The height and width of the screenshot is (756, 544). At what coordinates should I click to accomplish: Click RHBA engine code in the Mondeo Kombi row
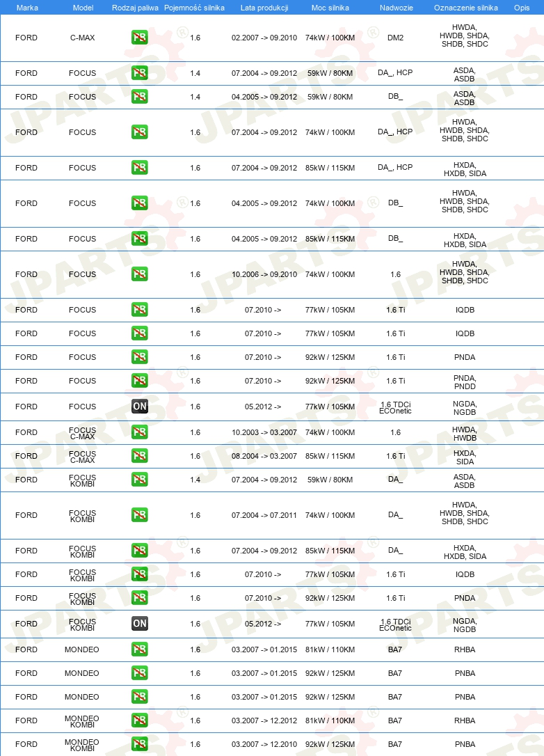(x=465, y=720)
